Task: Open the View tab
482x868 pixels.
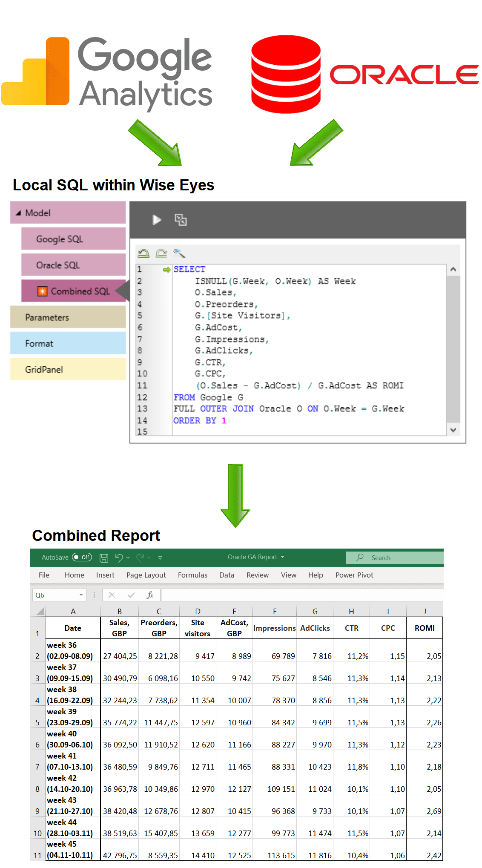Action: 289,575
